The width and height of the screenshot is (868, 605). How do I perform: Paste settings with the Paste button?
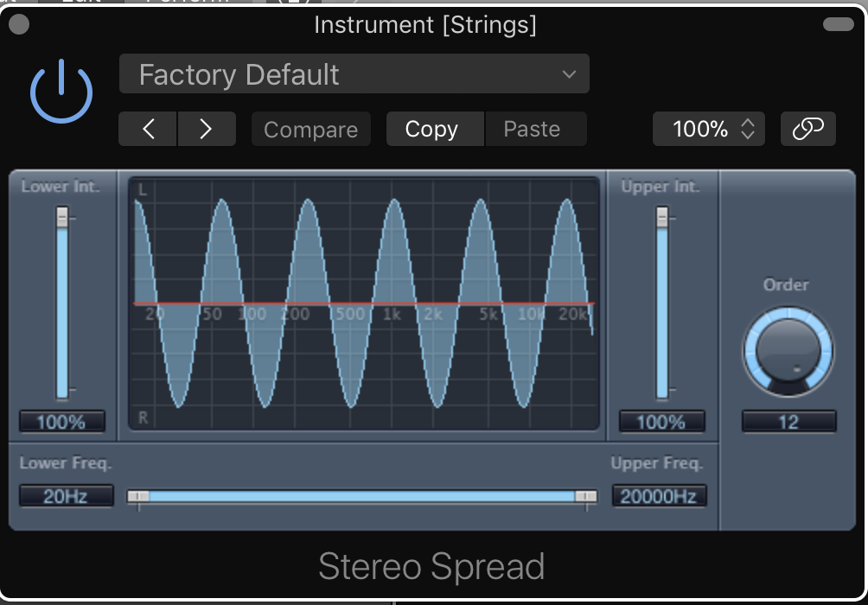coord(532,129)
